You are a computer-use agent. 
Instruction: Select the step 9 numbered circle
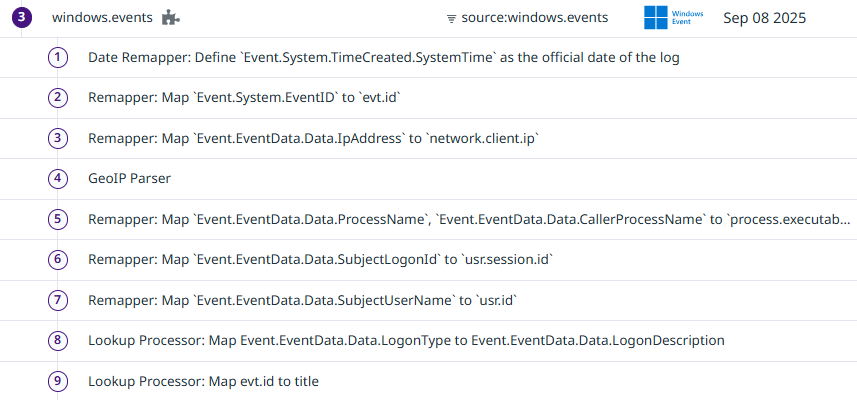(x=59, y=381)
